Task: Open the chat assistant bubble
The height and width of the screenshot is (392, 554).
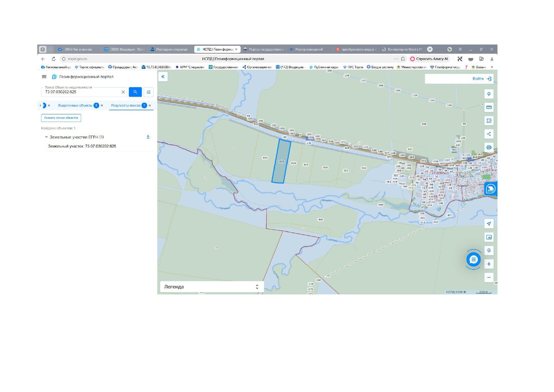Action: pos(473,259)
